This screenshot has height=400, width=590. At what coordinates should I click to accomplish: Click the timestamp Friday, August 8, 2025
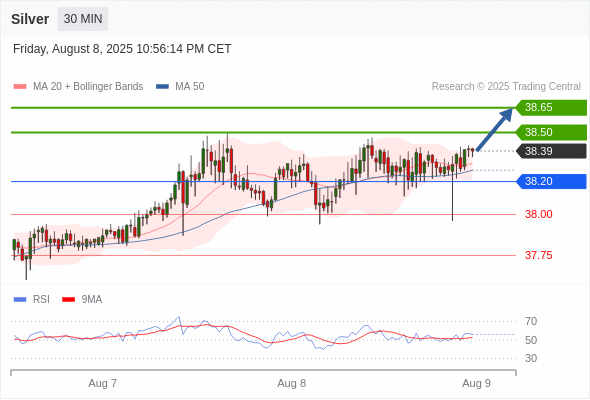[122, 49]
